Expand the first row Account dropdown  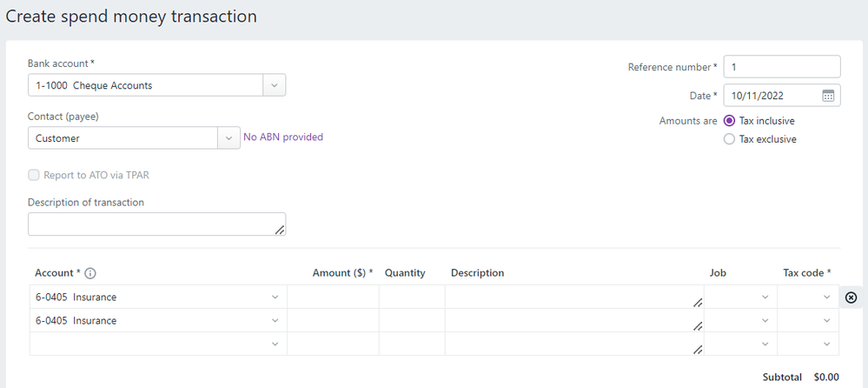(275, 298)
